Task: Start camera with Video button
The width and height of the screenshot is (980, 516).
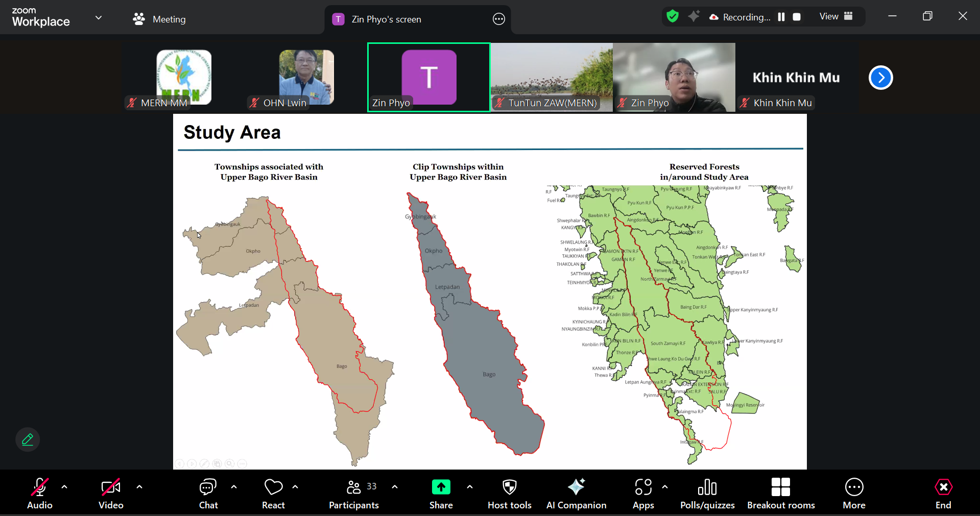Action: coord(111,493)
